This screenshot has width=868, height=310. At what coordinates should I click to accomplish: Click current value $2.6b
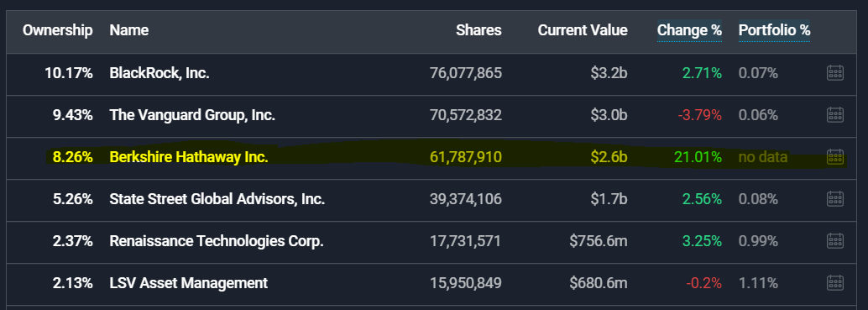click(609, 157)
